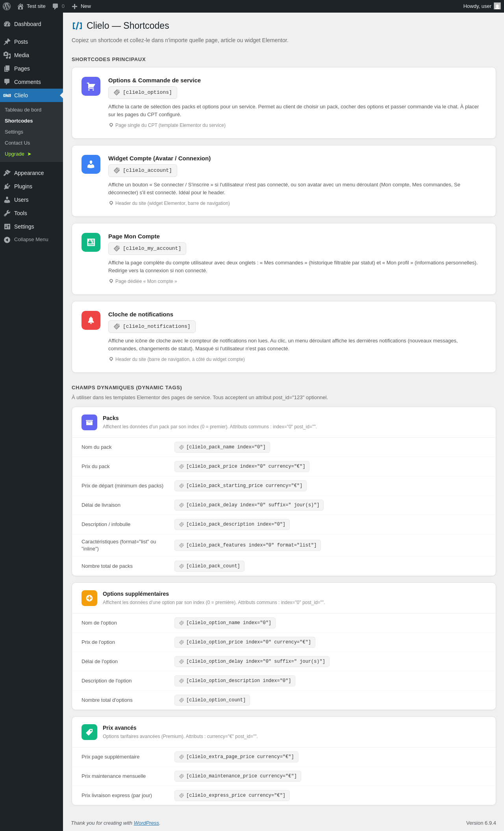This screenshot has width=504, height=831.
Task: Open the New content dropdown in admin bar
Action: pyautogui.click(x=82, y=6)
